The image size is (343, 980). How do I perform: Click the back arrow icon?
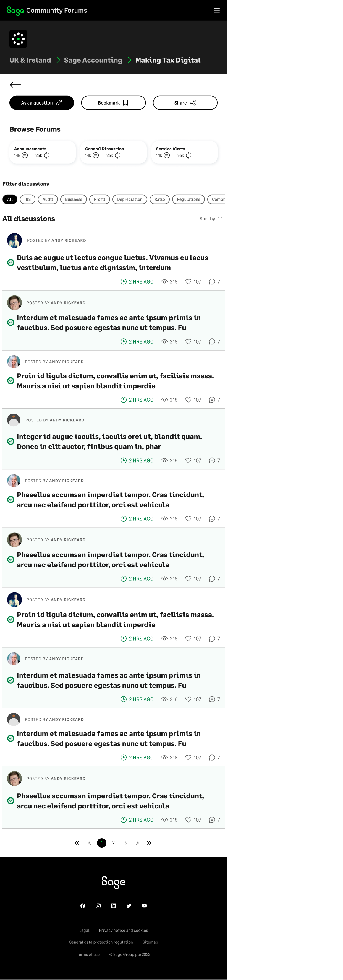[15, 85]
